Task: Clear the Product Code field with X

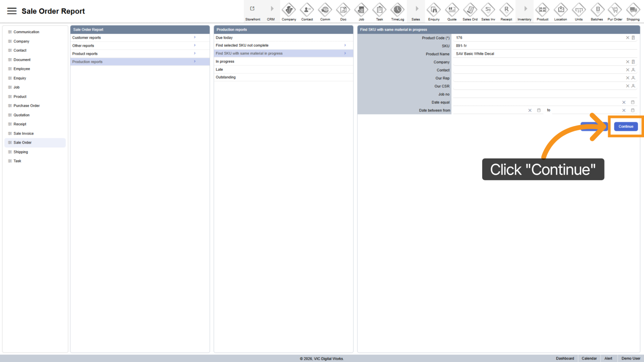Action: (x=628, y=38)
